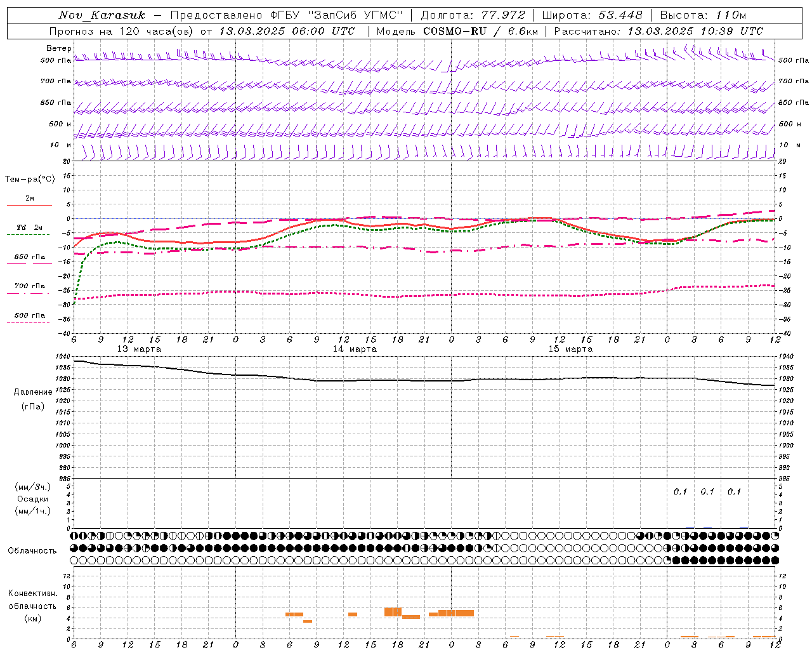Click the longitude value Долгота: 77.972

click(x=473, y=15)
